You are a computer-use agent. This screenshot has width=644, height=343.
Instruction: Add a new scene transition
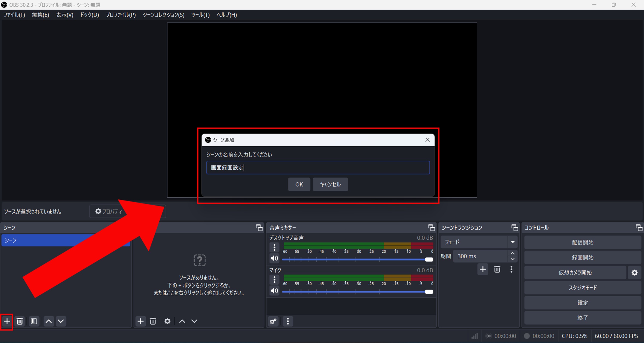tap(482, 269)
